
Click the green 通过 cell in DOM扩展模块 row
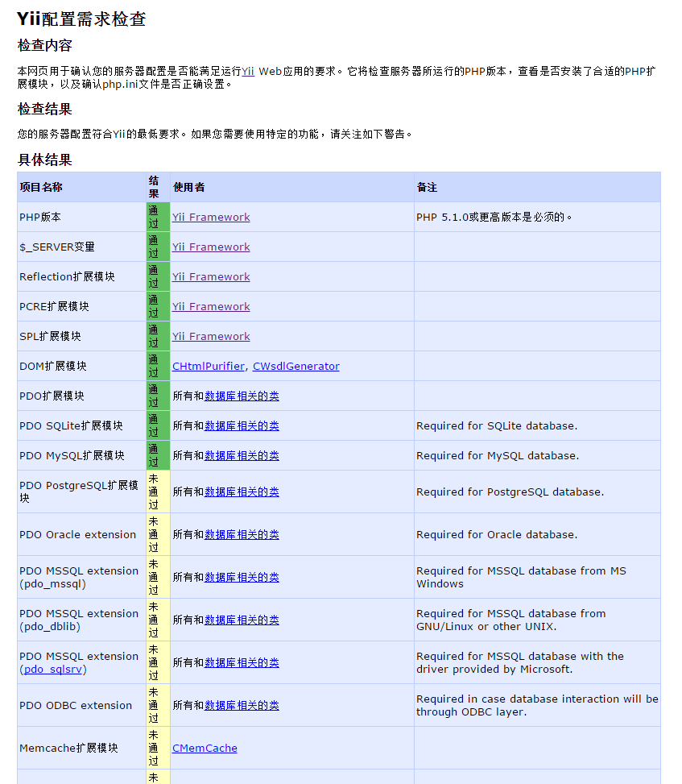coord(158,366)
